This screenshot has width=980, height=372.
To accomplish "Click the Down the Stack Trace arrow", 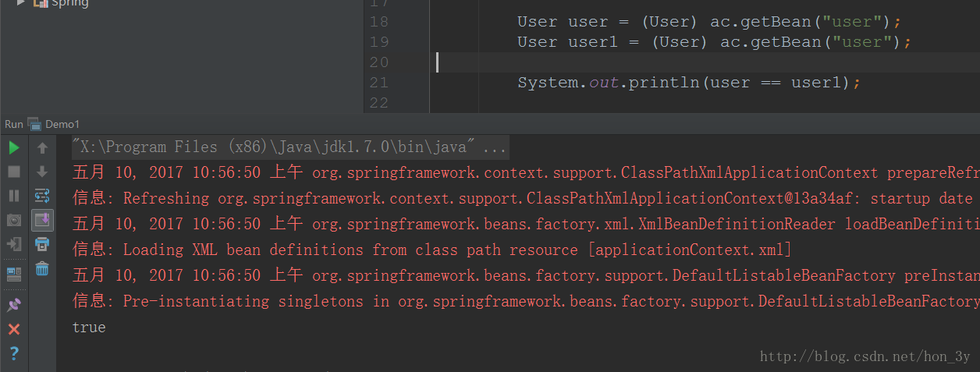I will [42, 172].
